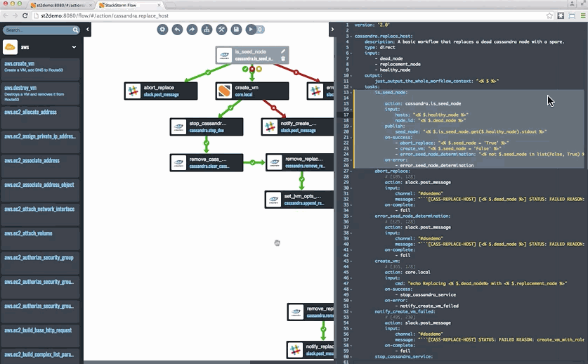Click code line action: cassandra.is_seed_node

click(423, 103)
